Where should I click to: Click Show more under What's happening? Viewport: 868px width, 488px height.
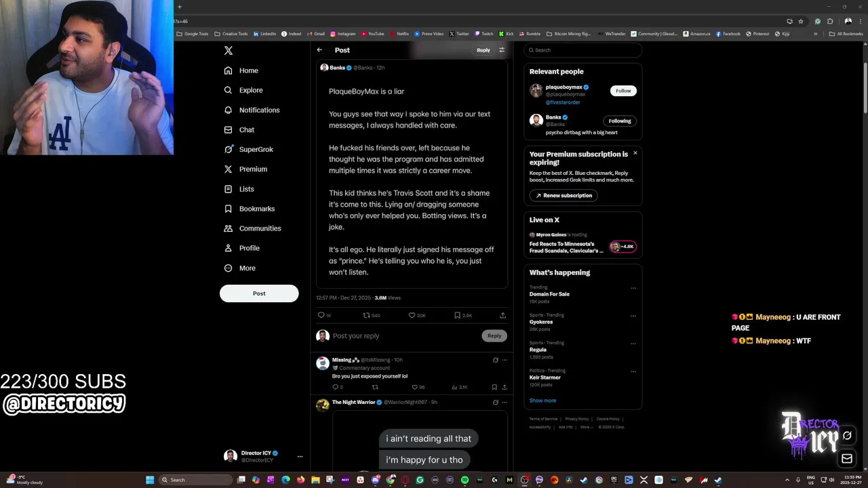pos(542,401)
